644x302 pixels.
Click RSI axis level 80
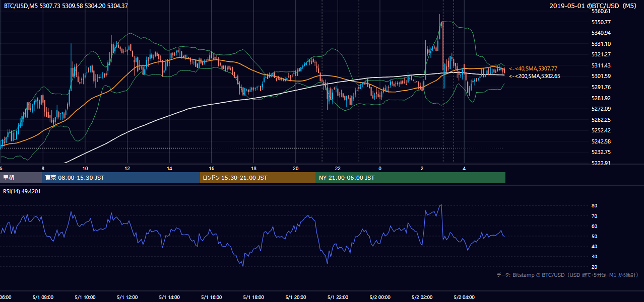(x=595, y=206)
